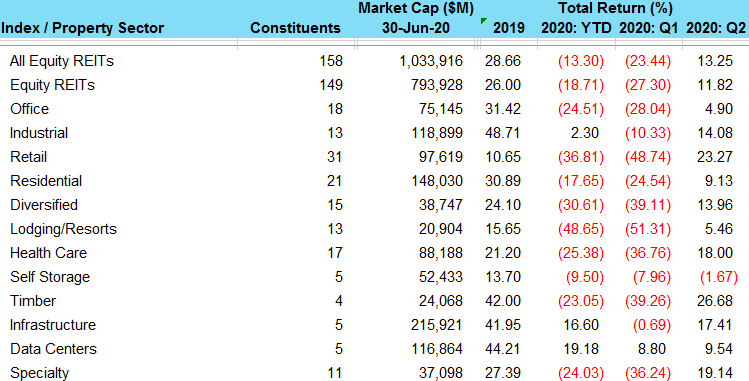Click the green comment indicator near 2019

[x=484, y=21]
